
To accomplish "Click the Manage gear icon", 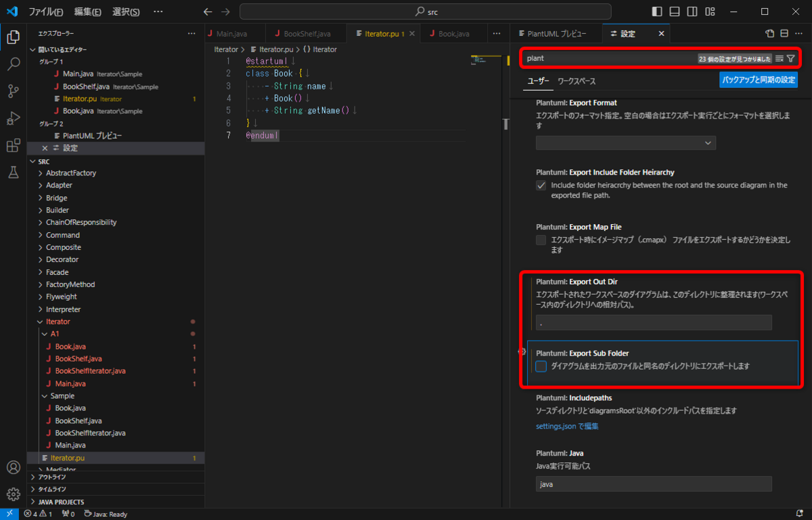I will click(13, 494).
